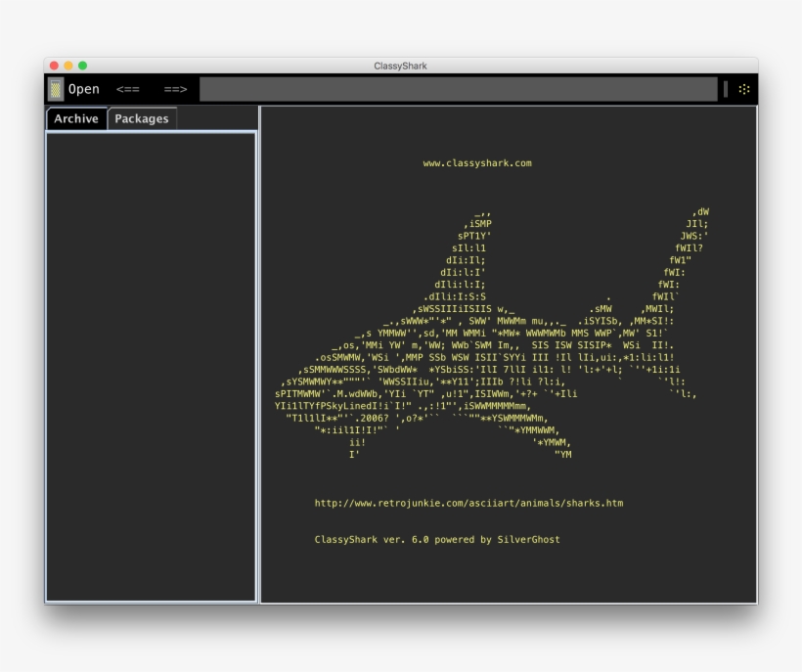
Task: Focus the search text field in the toolbar
Action: click(x=459, y=89)
